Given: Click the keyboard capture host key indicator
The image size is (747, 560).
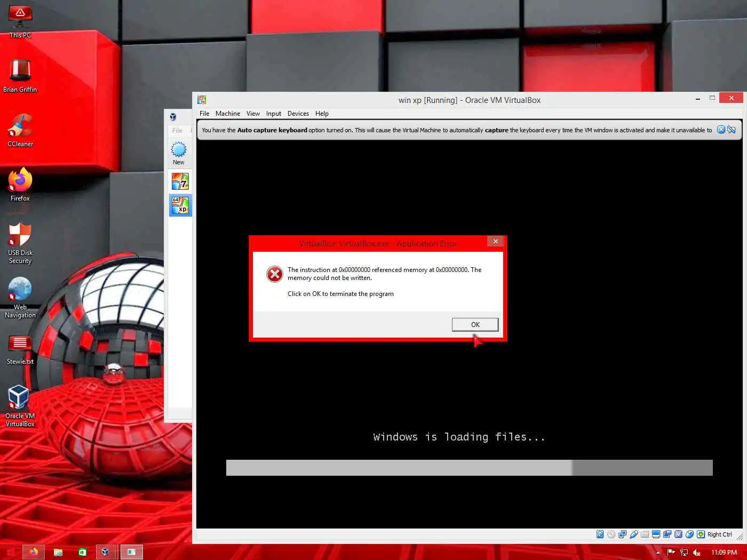Looking at the screenshot, I should 701,534.
